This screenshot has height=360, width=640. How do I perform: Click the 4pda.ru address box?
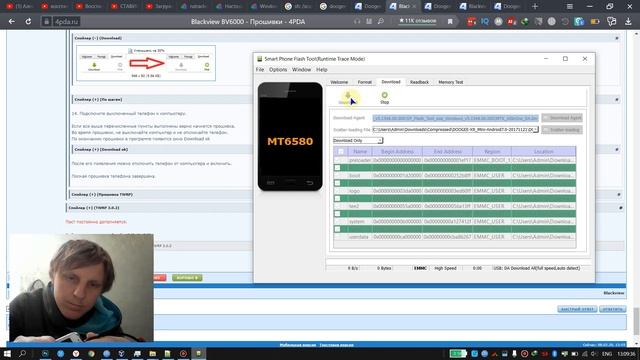coord(60,21)
